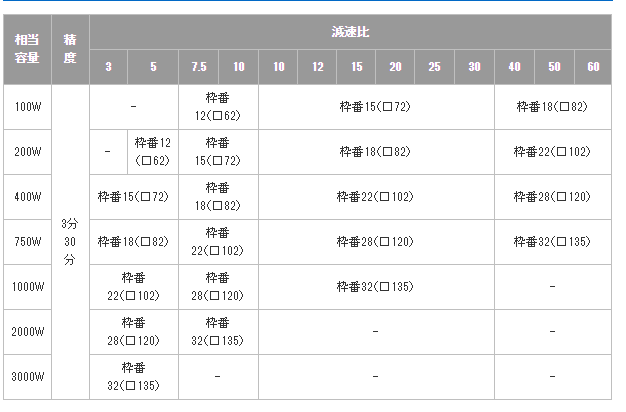Click 枠番15(□72) in the 100W row
Viewport: 626px width, 412px height.
coord(375,107)
